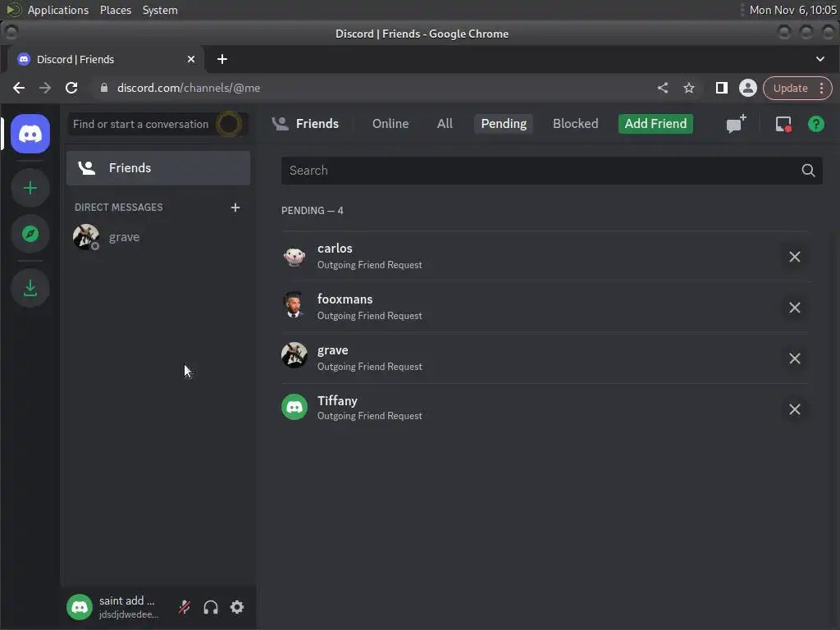Click fooxmans username in pending list
The image size is (840, 630).
[345, 299]
